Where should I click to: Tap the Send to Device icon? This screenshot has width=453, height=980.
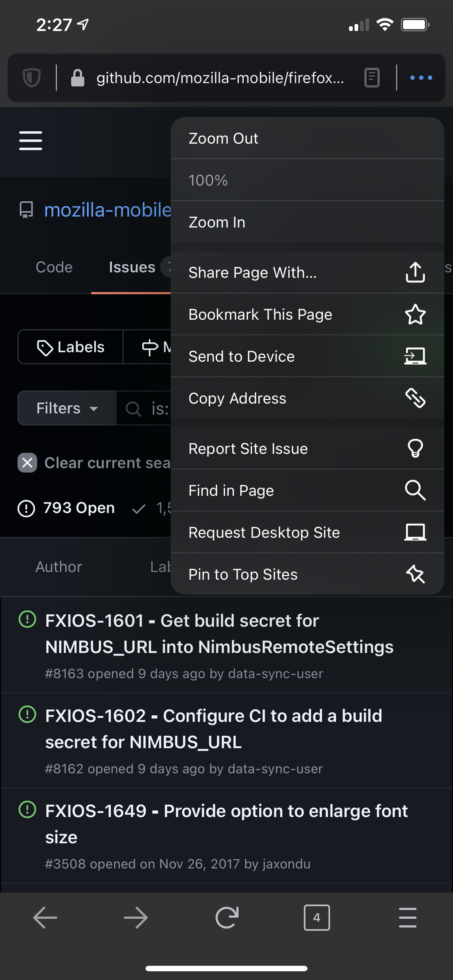click(415, 356)
